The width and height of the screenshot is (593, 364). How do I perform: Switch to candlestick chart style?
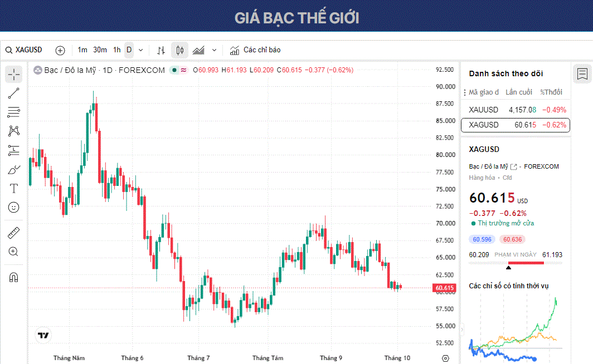(179, 50)
